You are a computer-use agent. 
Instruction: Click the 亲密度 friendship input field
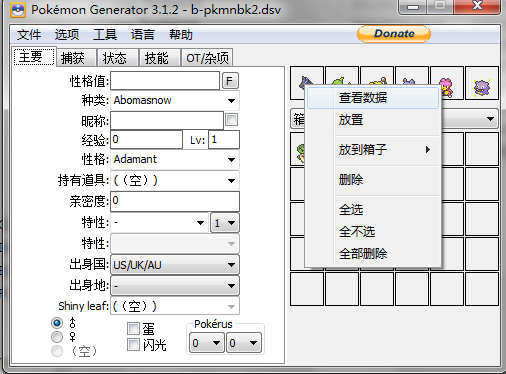(175, 201)
